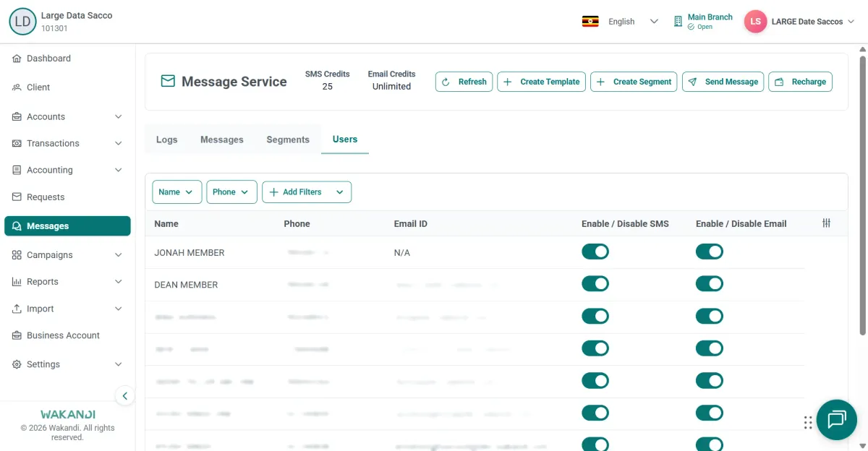This screenshot has width=868, height=451.
Task: Click the Settings gear icon
Action: click(x=17, y=364)
